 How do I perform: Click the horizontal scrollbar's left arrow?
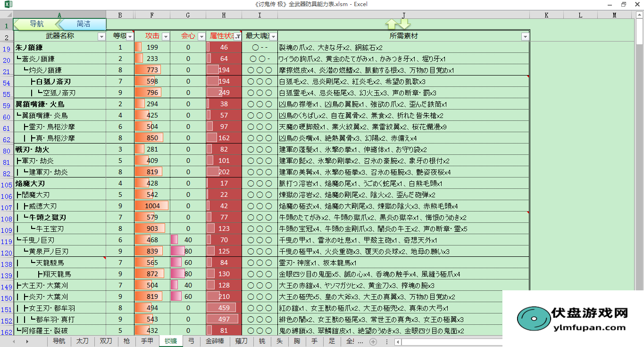coord(399,342)
